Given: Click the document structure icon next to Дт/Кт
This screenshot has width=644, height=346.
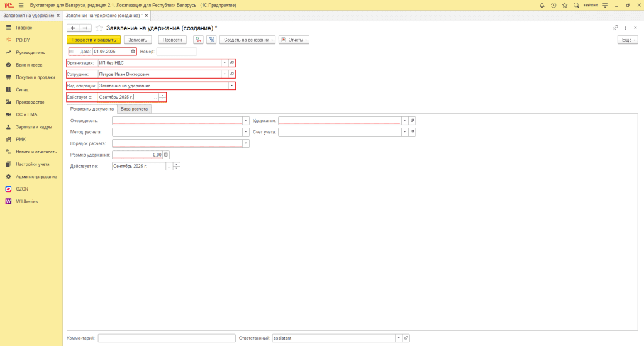Looking at the screenshot, I should pos(211,40).
